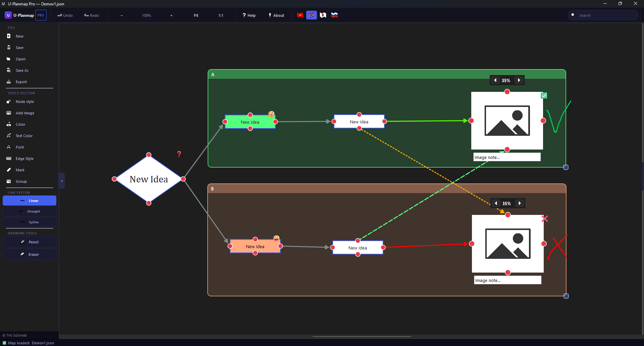Open a map file

[x=30, y=59]
